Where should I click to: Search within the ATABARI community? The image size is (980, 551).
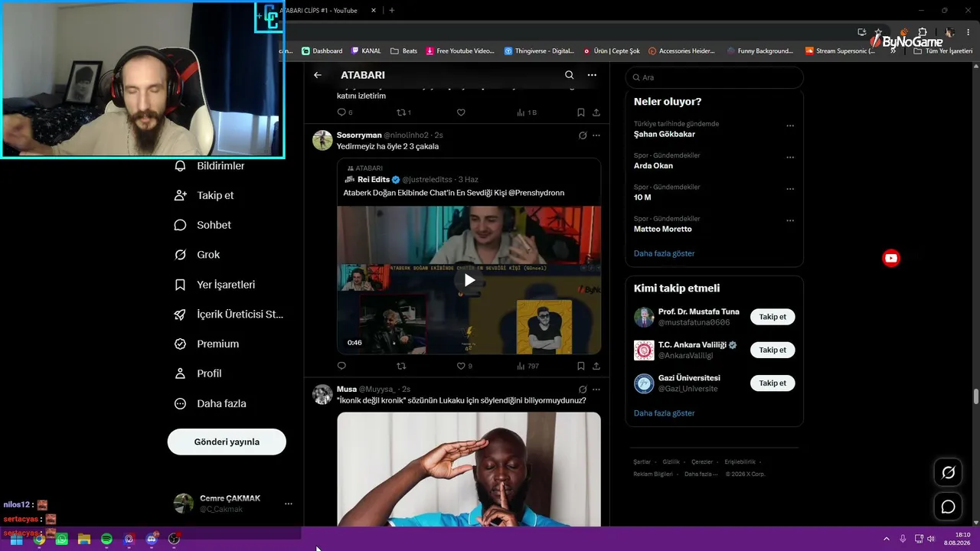coord(569,75)
